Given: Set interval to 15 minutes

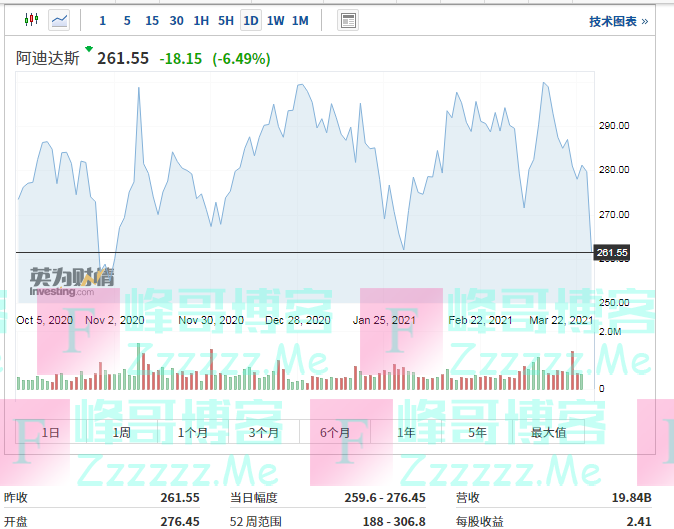Looking at the screenshot, I should 152,21.
